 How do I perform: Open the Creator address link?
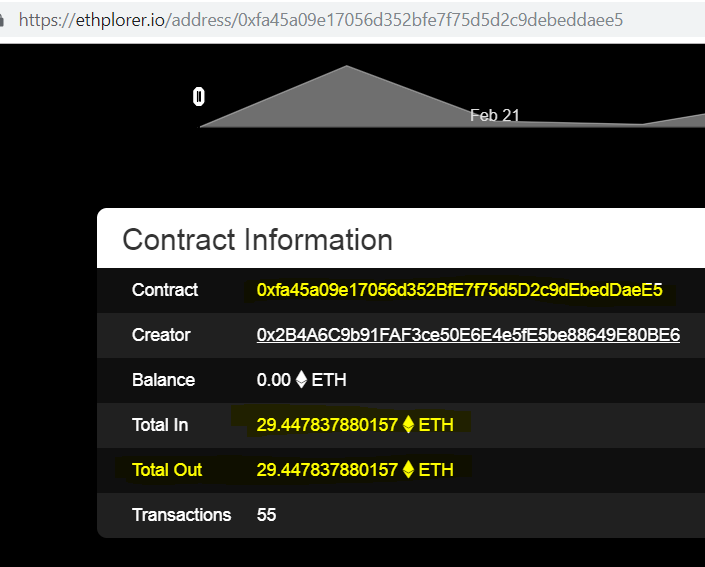(468, 335)
